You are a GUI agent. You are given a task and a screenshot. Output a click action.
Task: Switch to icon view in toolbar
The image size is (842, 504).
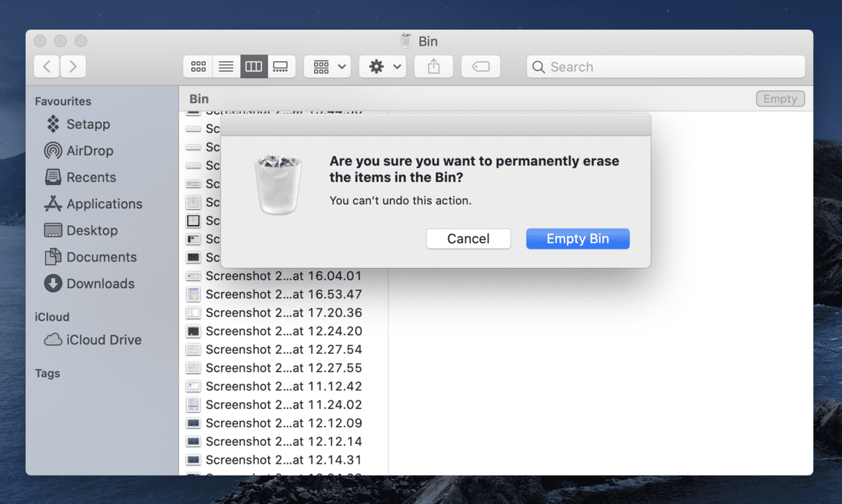pyautogui.click(x=198, y=66)
